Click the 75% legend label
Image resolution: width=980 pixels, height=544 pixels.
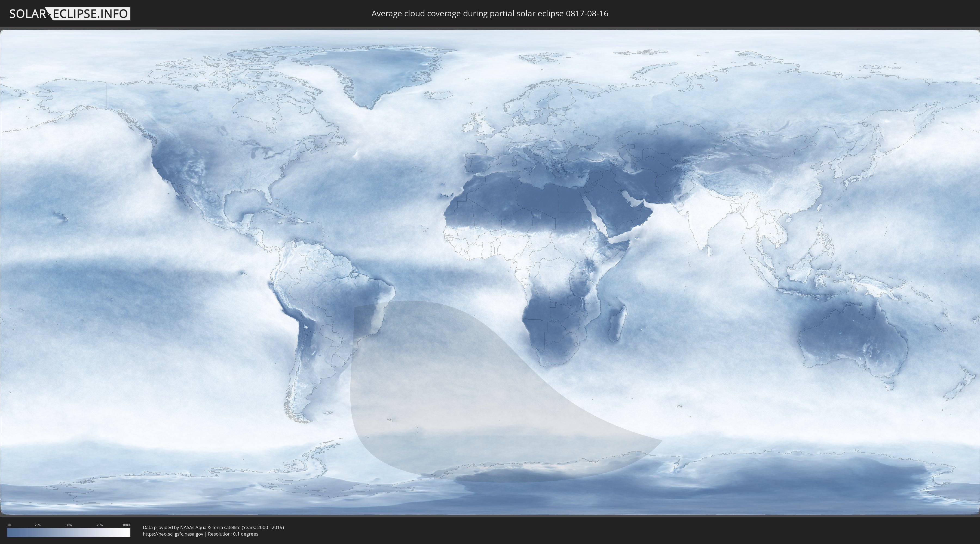[99, 525]
